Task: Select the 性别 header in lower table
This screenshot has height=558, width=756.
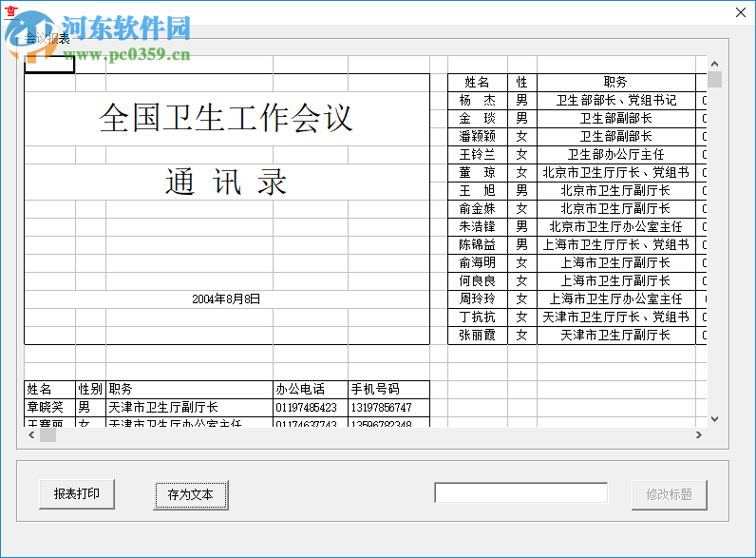Action: (90, 390)
